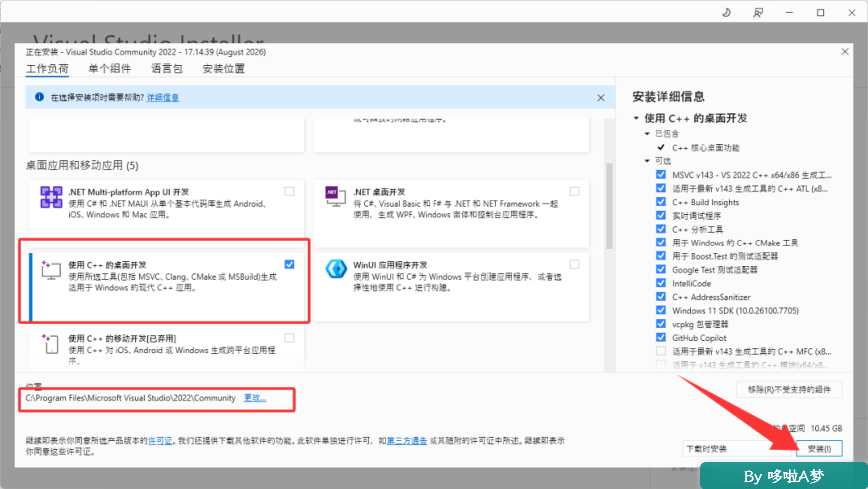This screenshot has width=868, height=489.
Task: Click the 更改... link next to install path
Action: (255, 398)
